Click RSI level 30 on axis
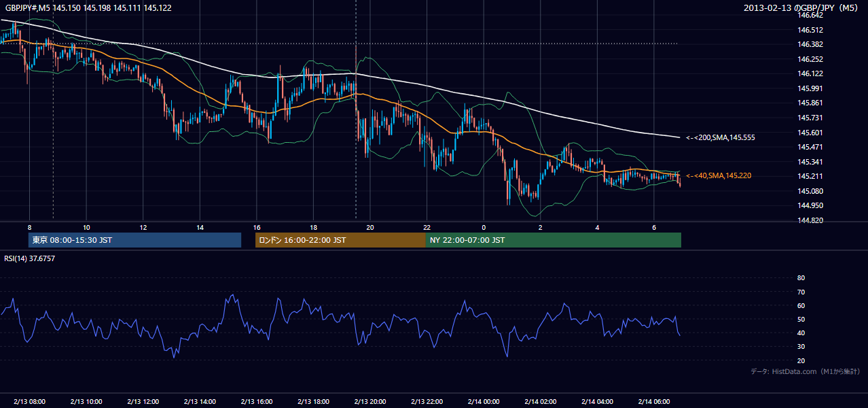 coord(801,347)
